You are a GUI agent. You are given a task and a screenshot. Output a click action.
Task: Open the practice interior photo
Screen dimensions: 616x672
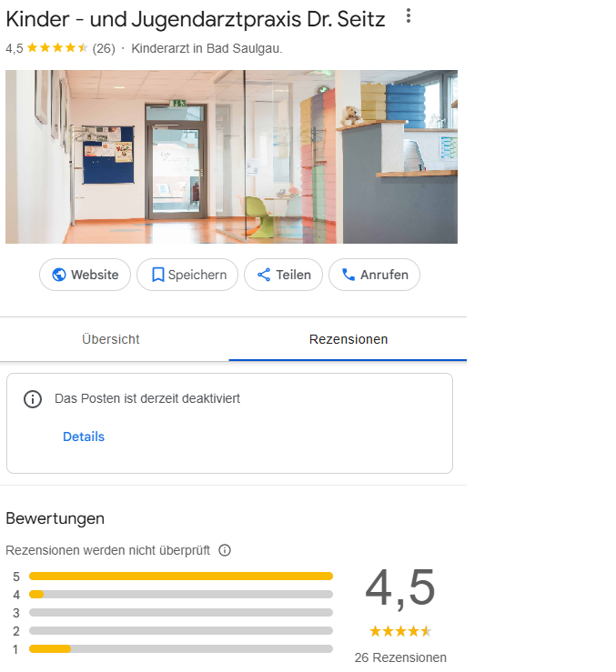click(231, 156)
